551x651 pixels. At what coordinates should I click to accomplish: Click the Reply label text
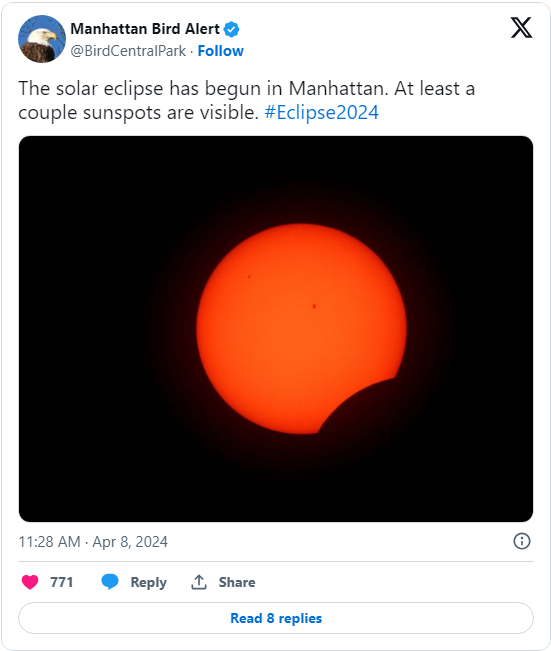coord(149,582)
